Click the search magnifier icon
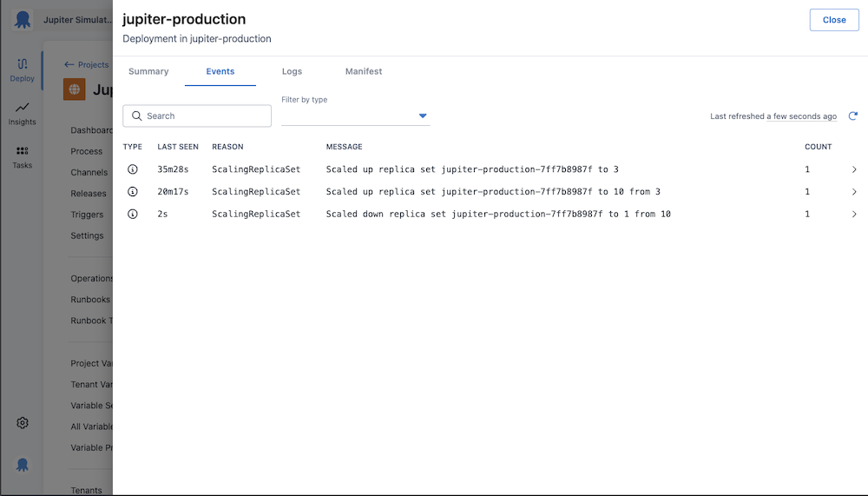The width and height of the screenshot is (868, 496). point(137,116)
